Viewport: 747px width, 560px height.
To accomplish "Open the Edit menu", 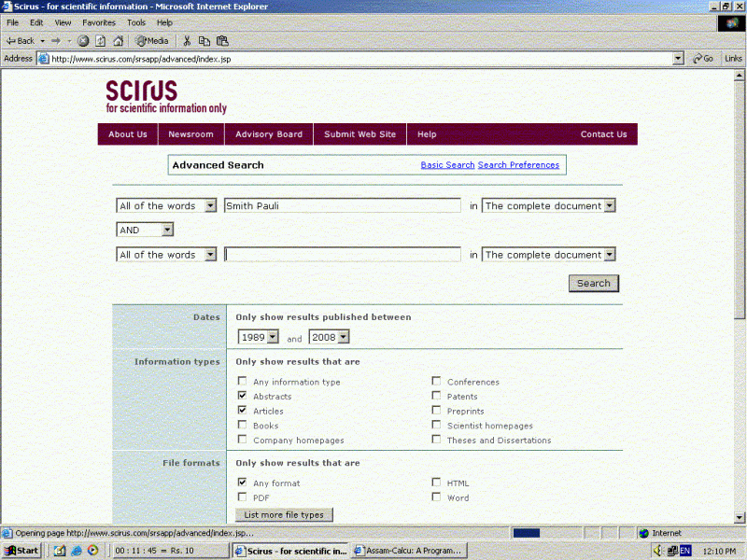I will 36,22.
